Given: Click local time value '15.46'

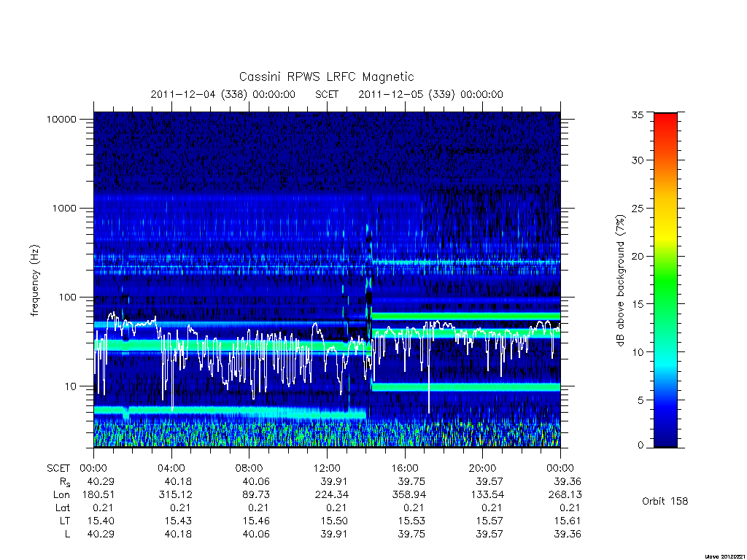Looking at the screenshot, I should point(256,521).
